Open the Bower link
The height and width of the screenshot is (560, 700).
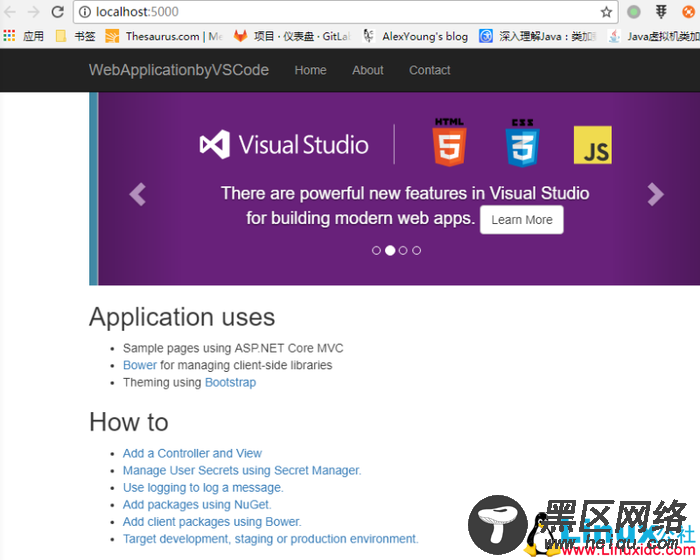tap(140, 365)
